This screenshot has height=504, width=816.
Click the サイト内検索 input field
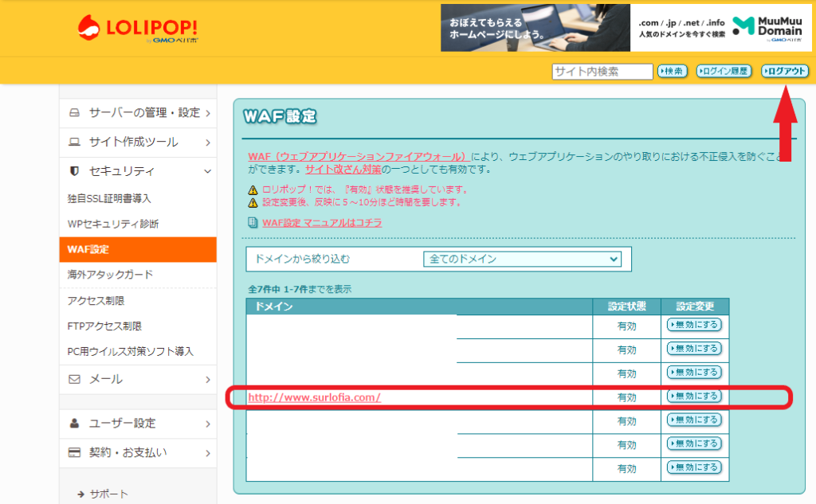pyautogui.click(x=602, y=71)
